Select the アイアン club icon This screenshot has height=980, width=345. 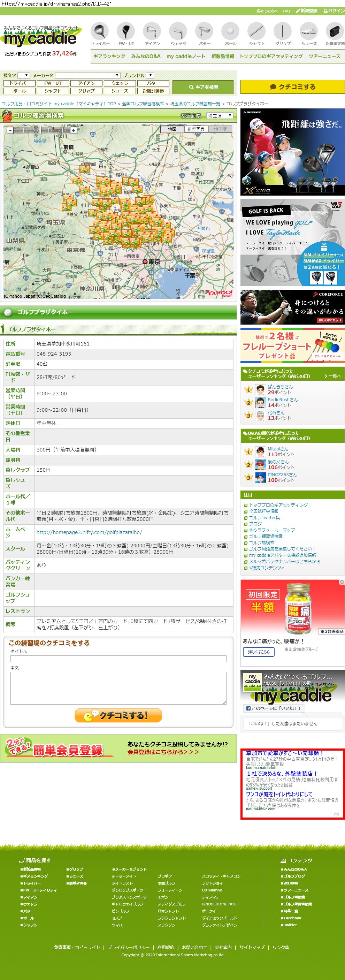tap(152, 34)
